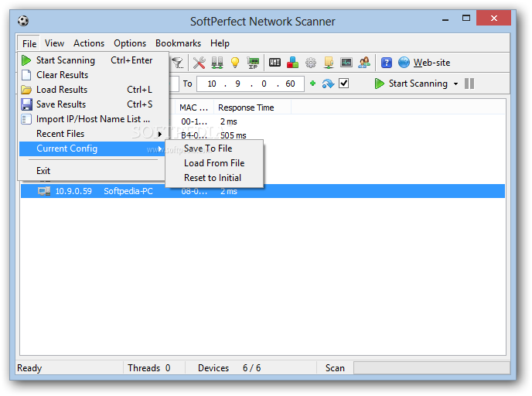Choose Save To File submenu item
Screen dimensions: 532x396
coord(214,148)
